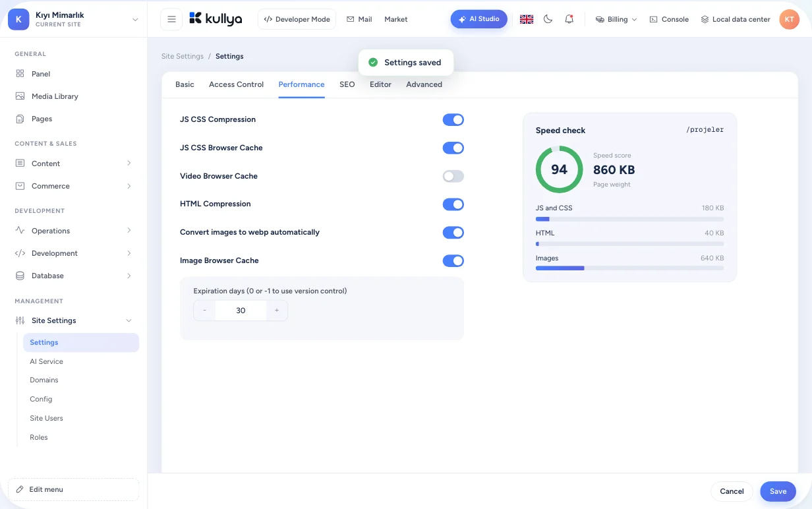Open the KT user avatar menu
The image size is (812, 509).
point(789,19)
